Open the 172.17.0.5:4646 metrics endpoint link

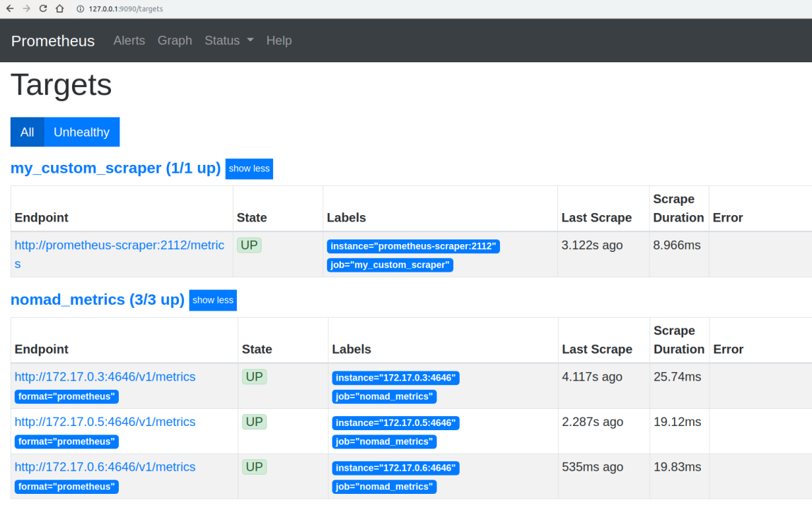(105, 422)
